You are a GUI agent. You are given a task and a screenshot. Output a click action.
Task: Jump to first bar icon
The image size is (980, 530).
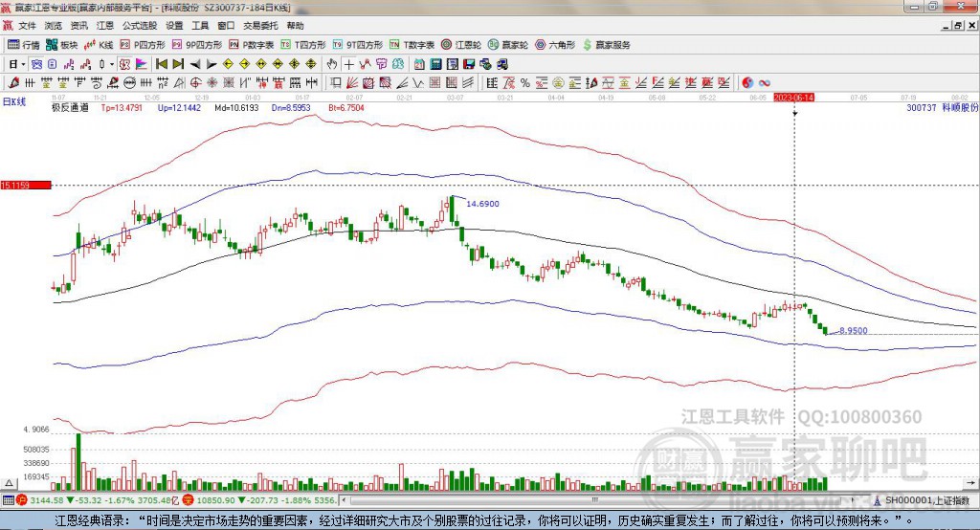click(161, 64)
